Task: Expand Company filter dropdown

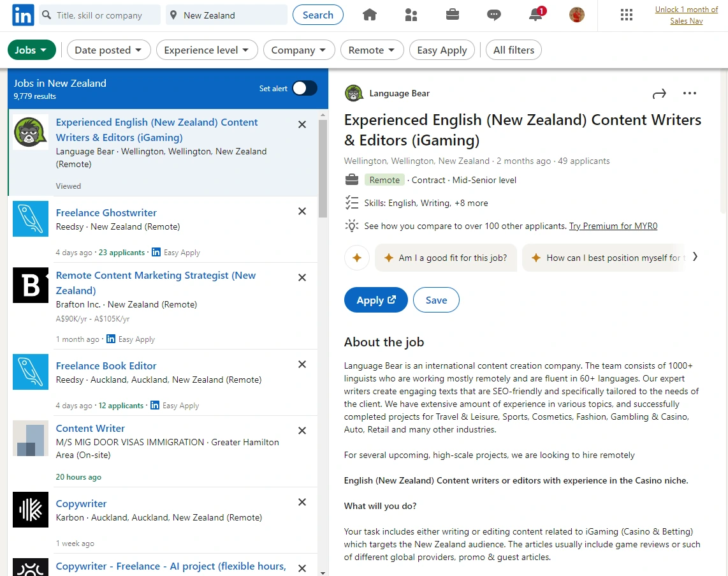Action: 299,50
